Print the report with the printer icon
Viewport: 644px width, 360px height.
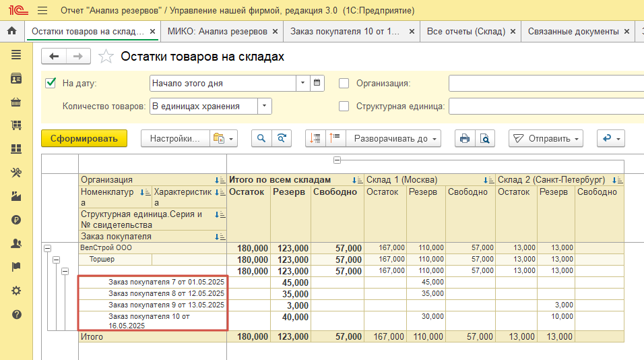465,138
